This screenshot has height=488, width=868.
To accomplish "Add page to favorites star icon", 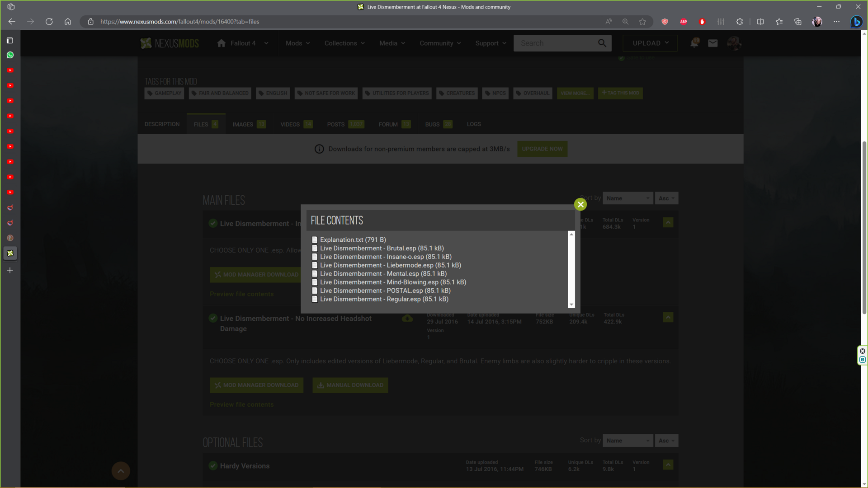I will pyautogui.click(x=642, y=22).
